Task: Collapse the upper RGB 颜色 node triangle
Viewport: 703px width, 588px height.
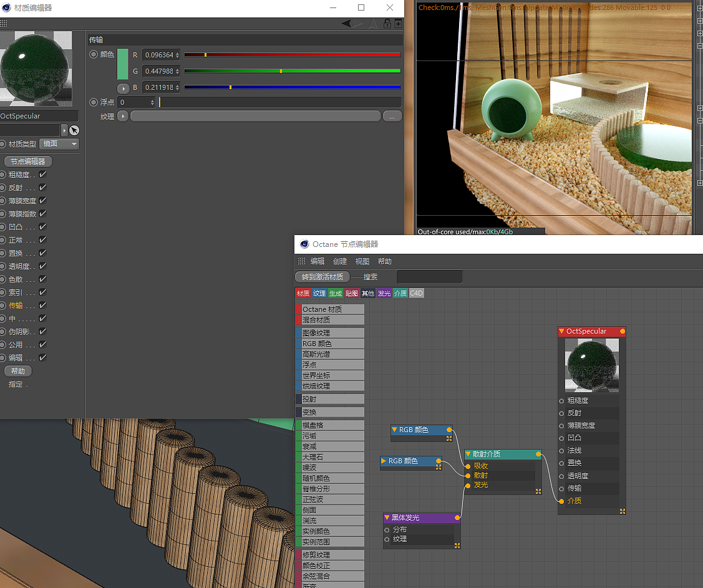Action: (x=394, y=430)
